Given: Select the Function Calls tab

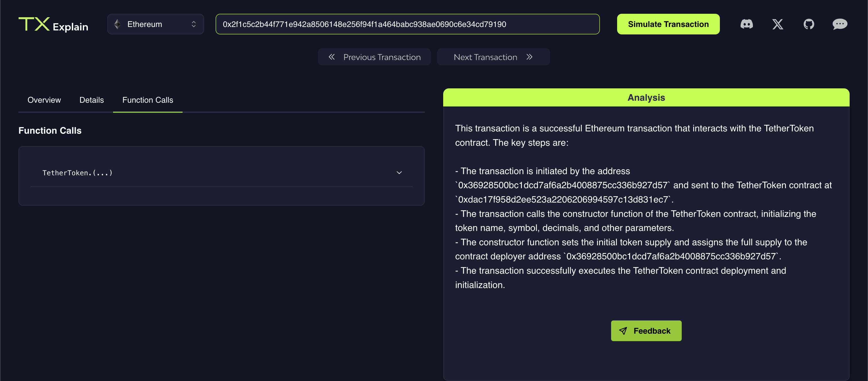Looking at the screenshot, I should tap(148, 100).
